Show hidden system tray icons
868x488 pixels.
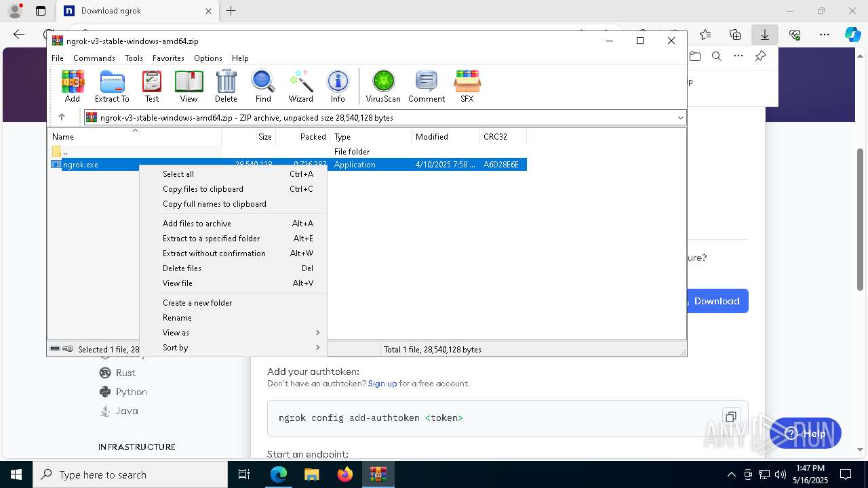click(731, 474)
